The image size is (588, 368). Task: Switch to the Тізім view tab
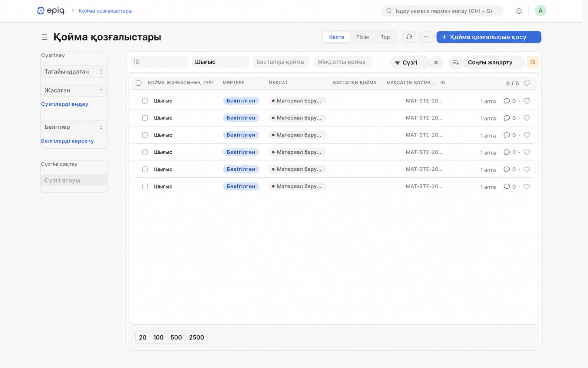[x=362, y=37]
